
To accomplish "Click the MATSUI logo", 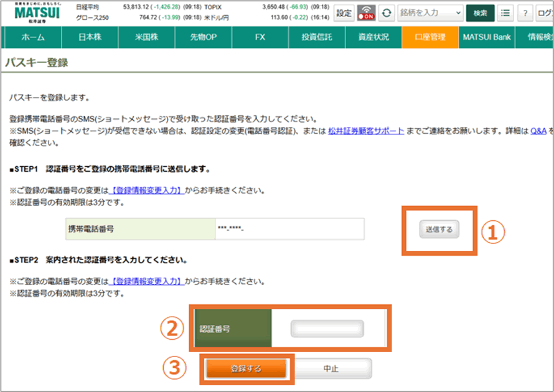I will [37, 12].
